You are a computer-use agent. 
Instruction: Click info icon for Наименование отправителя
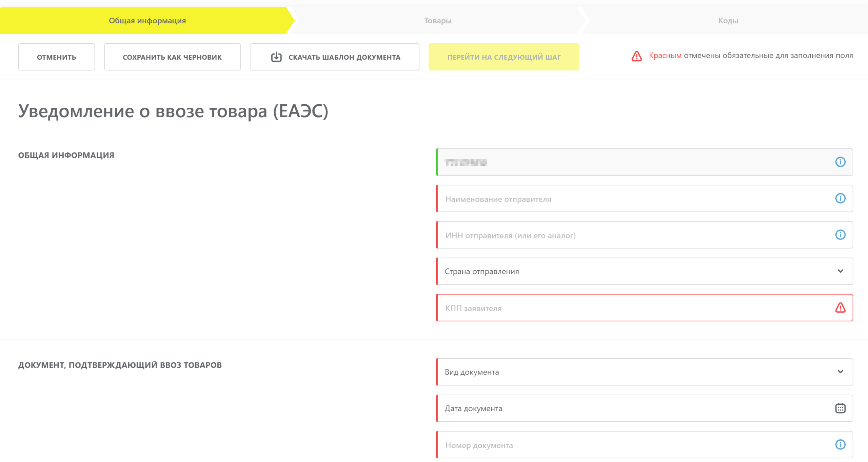840,198
